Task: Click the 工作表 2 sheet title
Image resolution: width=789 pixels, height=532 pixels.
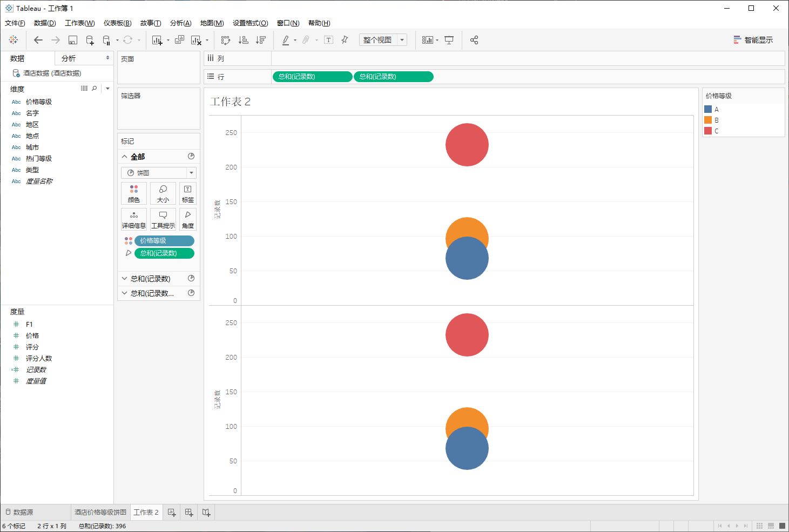Action: pos(231,102)
